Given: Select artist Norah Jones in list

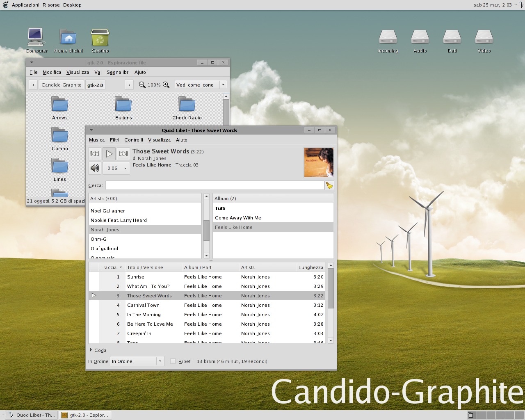Looking at the screenshot, I should tap(145, 230).
